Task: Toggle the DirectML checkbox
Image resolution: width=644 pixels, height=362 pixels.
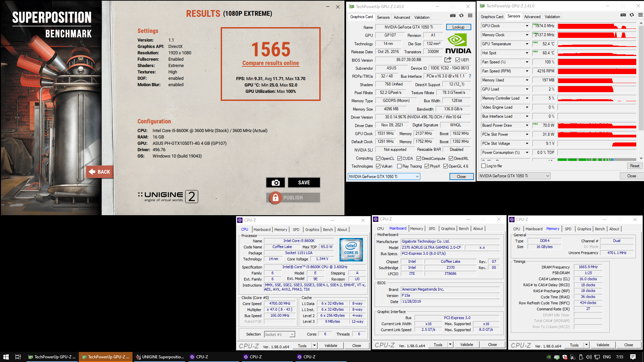Action: pyautogui.click(x=451, y=159)
